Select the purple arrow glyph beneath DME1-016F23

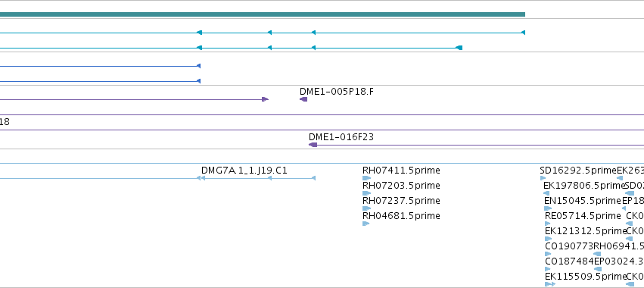click(x=313, y=145)
